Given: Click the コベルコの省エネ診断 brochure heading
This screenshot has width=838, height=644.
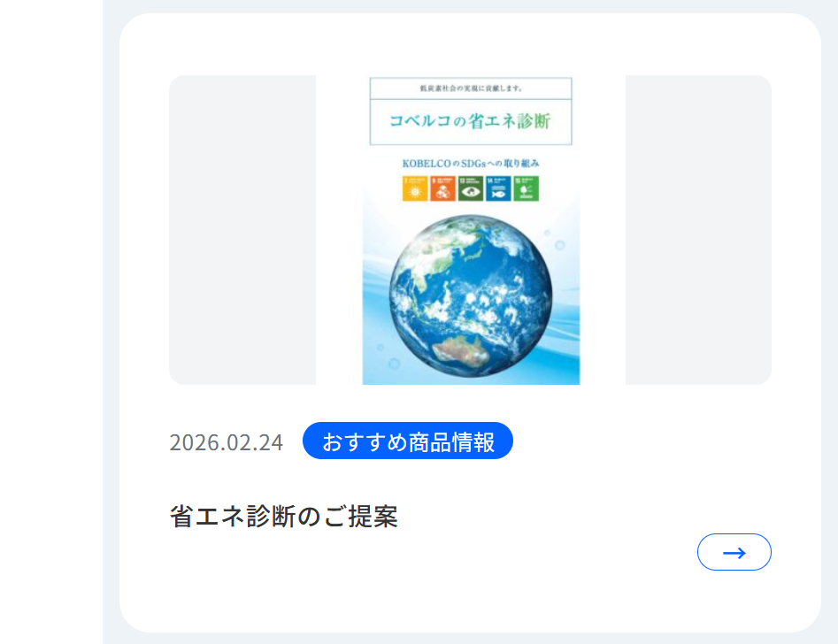Looking at the screenshot, I should (470, 121).
